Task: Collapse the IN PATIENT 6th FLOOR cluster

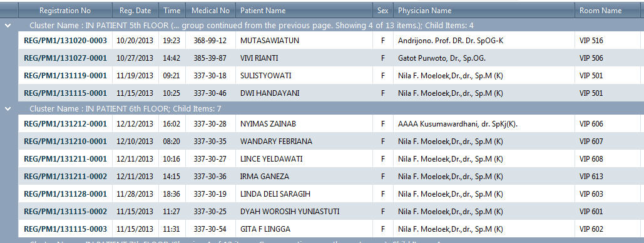Action: pyautogui.click(x=8, y=108)
